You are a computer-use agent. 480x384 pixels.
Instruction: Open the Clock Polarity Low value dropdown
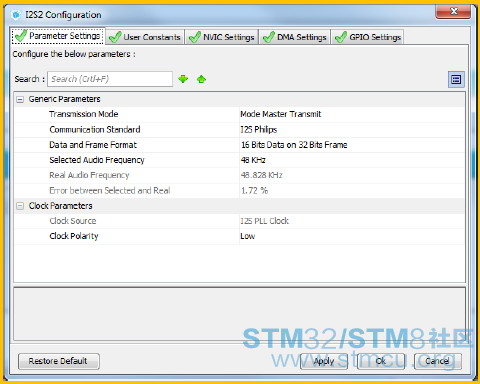point(352,236)
